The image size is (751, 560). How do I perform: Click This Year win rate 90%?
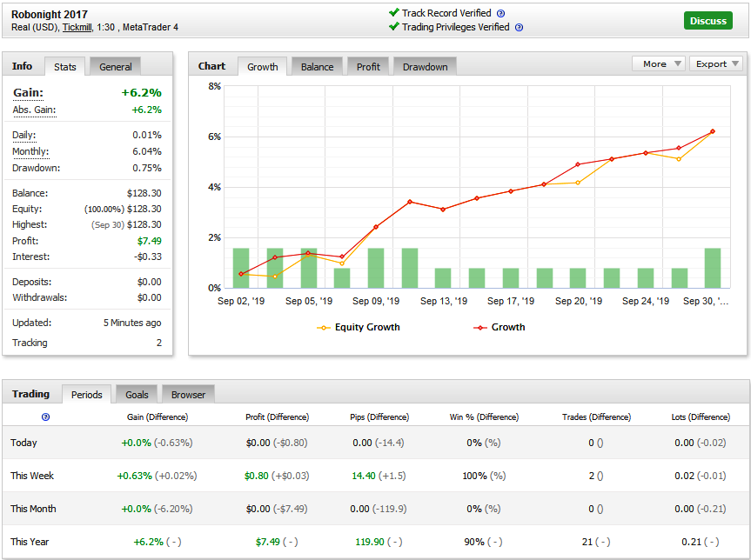473,542
